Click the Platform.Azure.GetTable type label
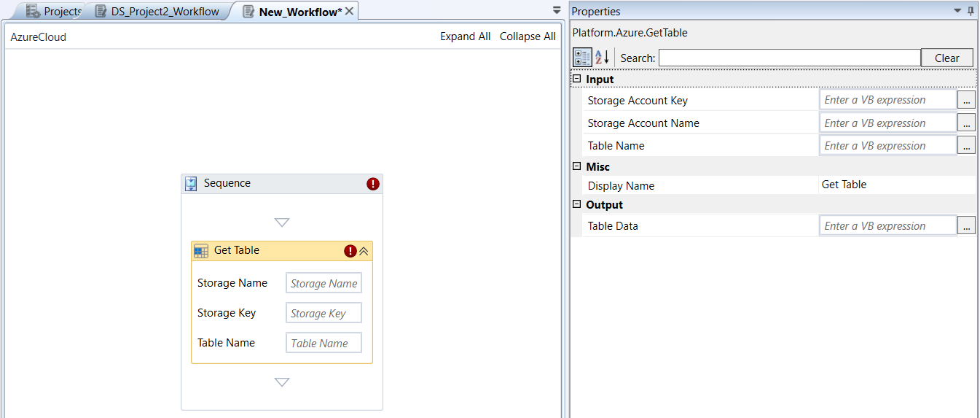980x418 pixels. pyautogui.click(x=630, y=33)
